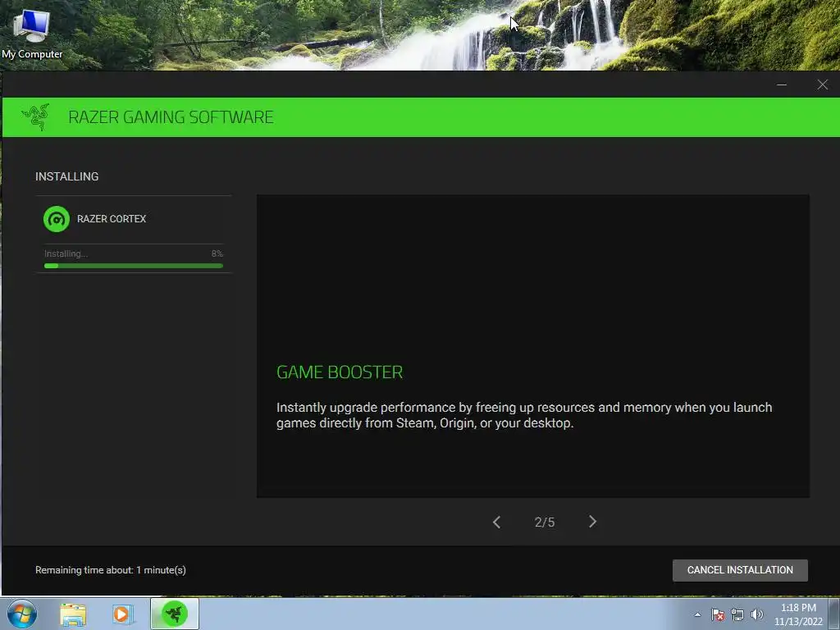Image resolution: width=840 pixels, height=630 pixels.
Task: Go to next slide arrow
Action: (592, 522)
